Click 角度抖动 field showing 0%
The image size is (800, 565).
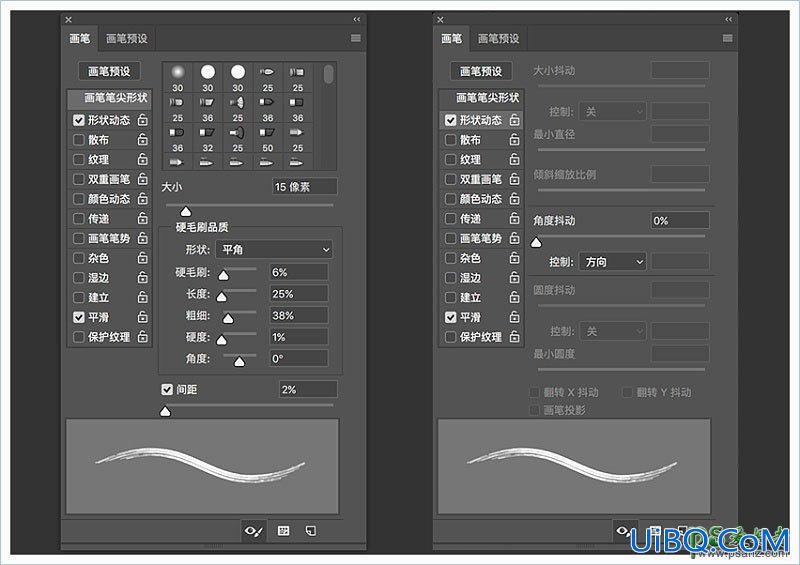680,220
